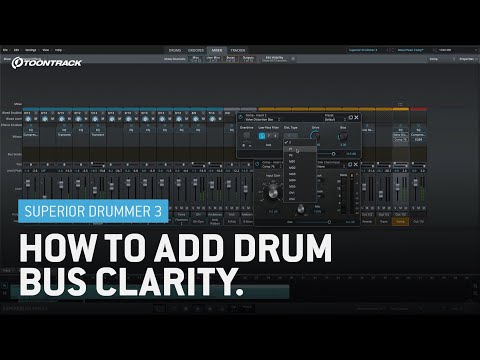Click the Input Gain knob in Comp 76
480x360 pixels.
click(x=273, y=192)
